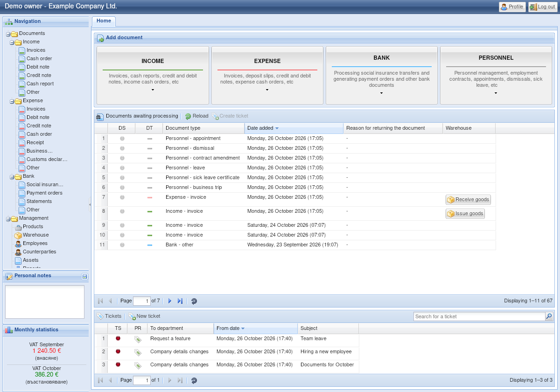Open the Customs declaration tree item
The image size is (560, 392).
[47, 160]
